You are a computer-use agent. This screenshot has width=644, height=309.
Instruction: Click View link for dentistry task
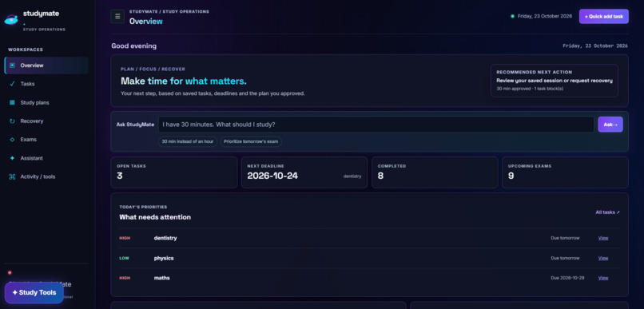point(603,238)
